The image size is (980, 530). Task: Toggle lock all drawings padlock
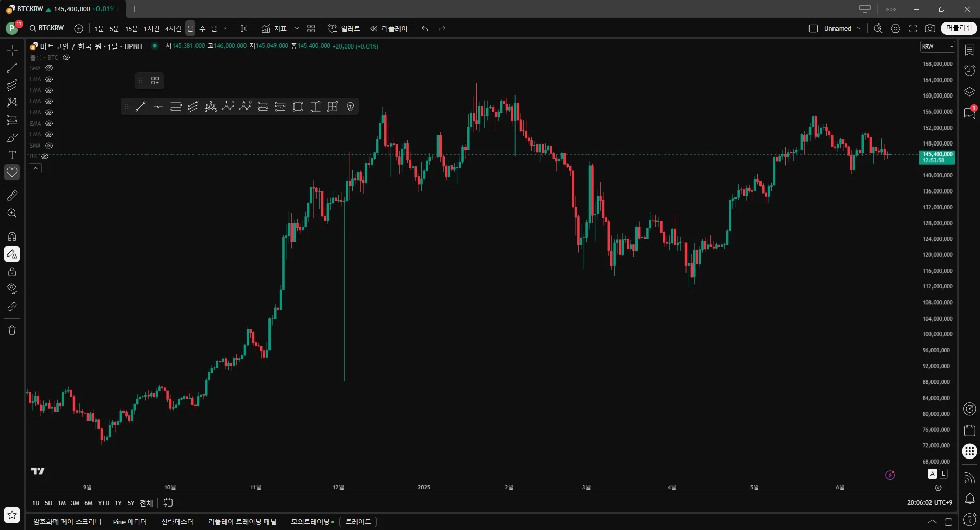[x=12, y=272]
